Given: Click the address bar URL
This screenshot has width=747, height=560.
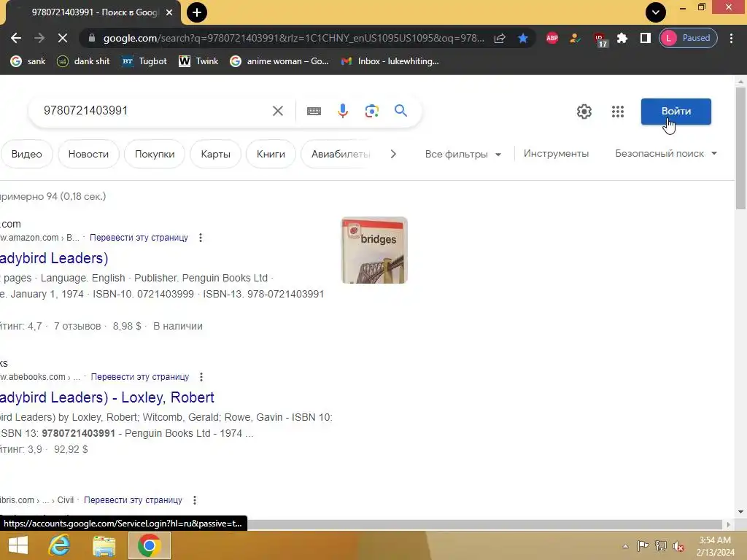Looking at the screenshot, I should pos(293,38).
